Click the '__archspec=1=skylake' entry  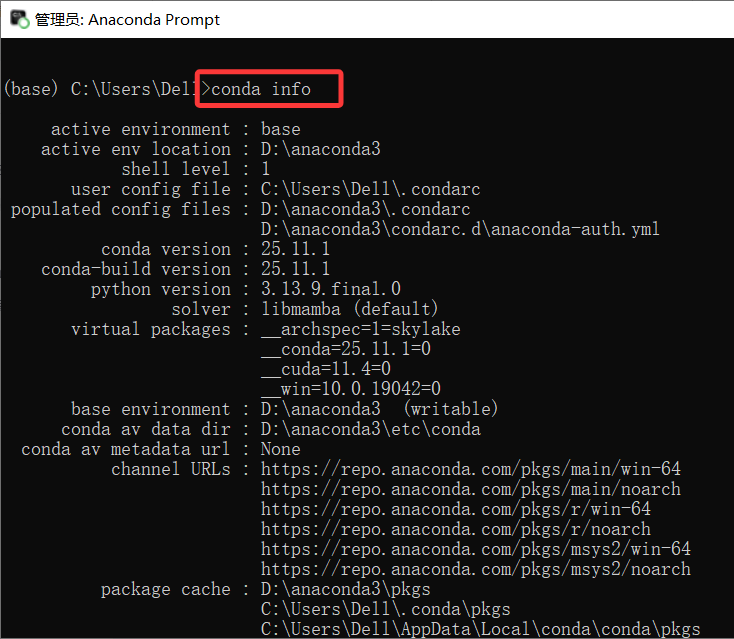point(360,330)
